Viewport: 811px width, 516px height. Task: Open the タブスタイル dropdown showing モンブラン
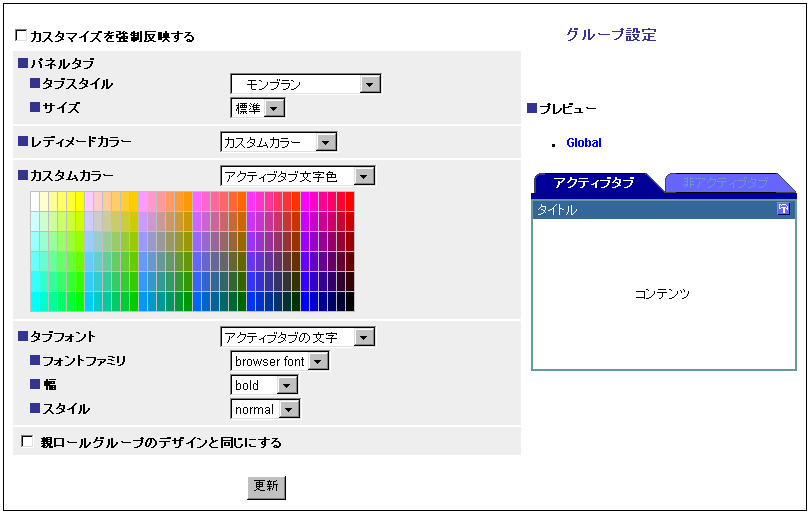pos(306,84)
